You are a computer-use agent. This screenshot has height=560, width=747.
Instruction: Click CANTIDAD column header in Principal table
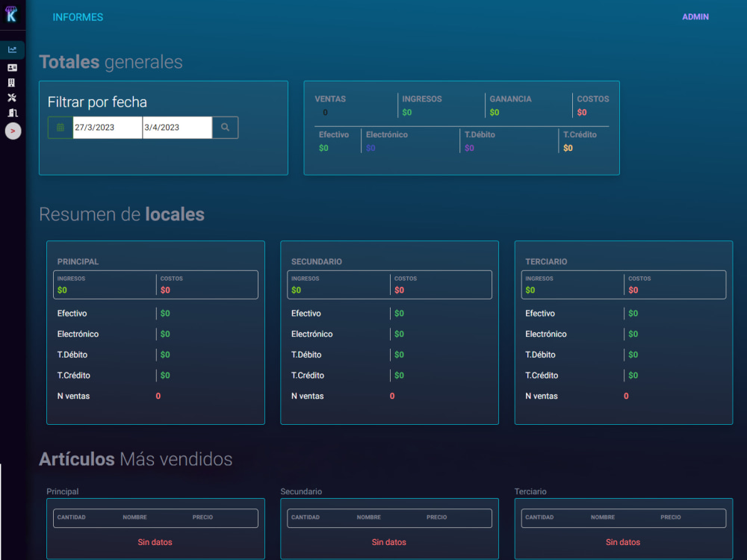pos(72,517)
